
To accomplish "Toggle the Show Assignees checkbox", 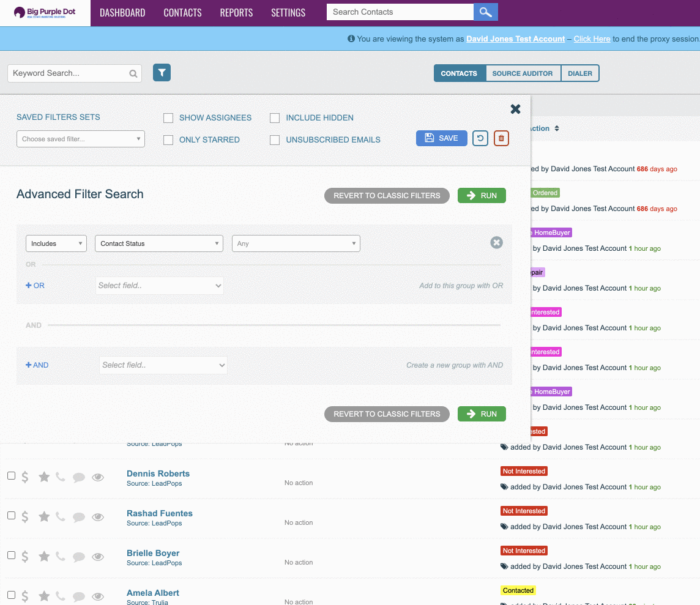I will [x=168, y=118].
